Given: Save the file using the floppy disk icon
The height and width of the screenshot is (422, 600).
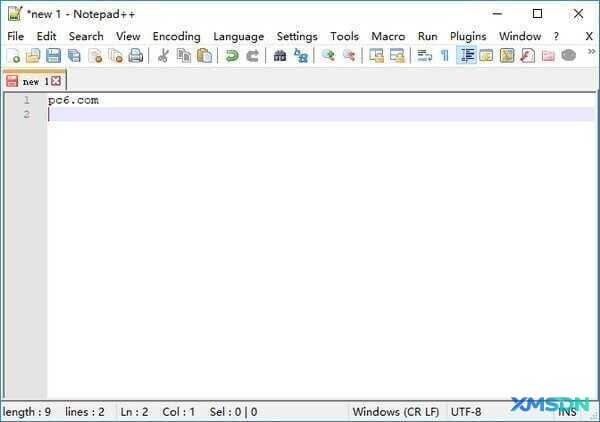Looking at the screenshot, I should 54,56.
